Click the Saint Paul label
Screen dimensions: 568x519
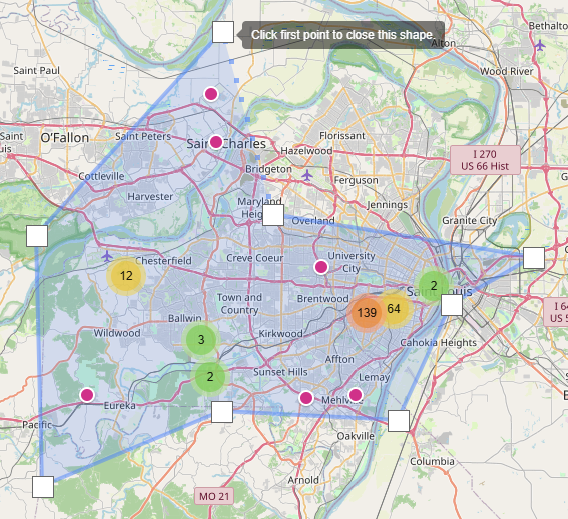pos(36,71)
